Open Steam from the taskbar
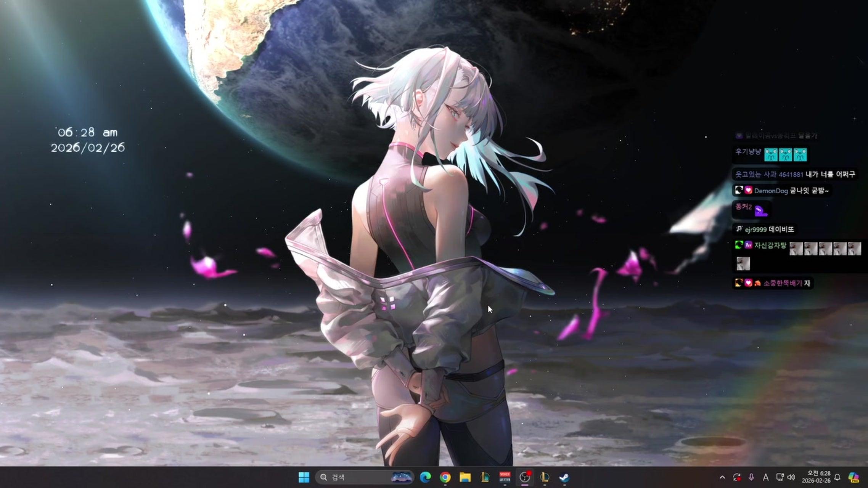The image size is (868, 488). [564, 477]
